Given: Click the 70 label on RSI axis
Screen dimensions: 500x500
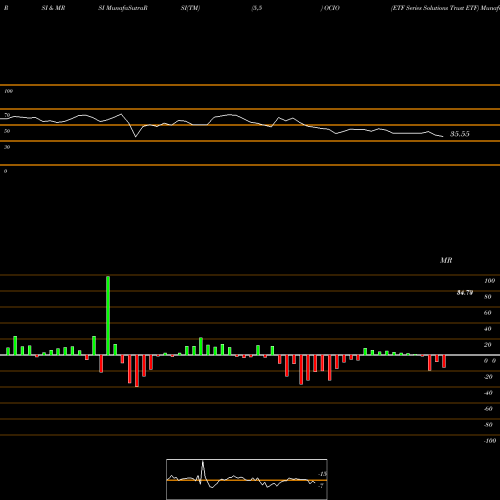Looking at the screenshot, I should pos(7,115).
